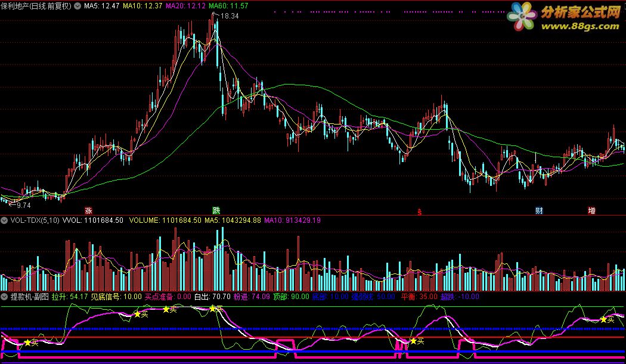This screenshot has width=626, height=364.
Task: Select the 粉进: 74.09 value
Action: coord(252,297)
